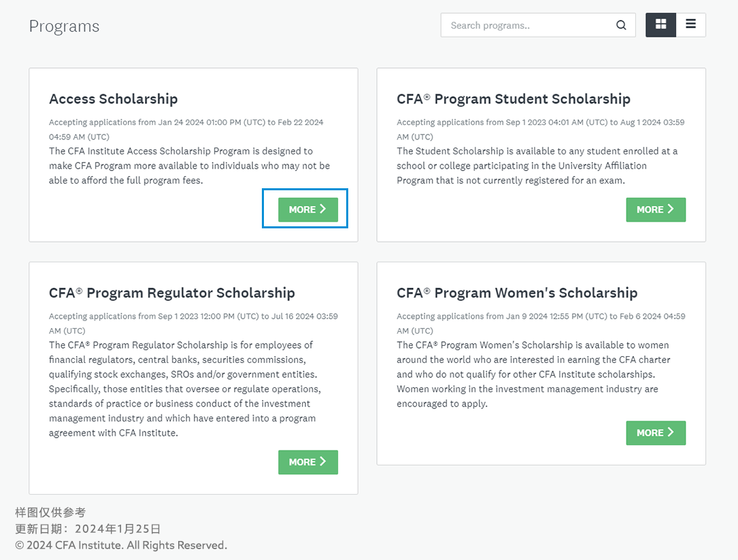Open MORE for CFA Program Women's Scholarship
Screen dimensions: 738x560
click(656, 433)
